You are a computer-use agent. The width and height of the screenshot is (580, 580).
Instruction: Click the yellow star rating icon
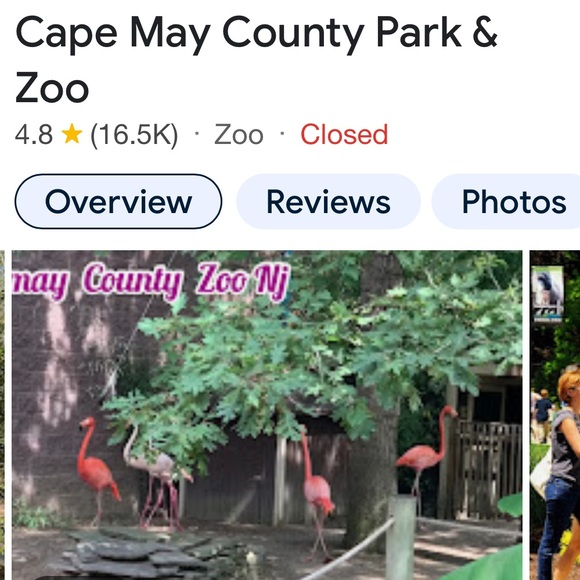coord(71,134)
